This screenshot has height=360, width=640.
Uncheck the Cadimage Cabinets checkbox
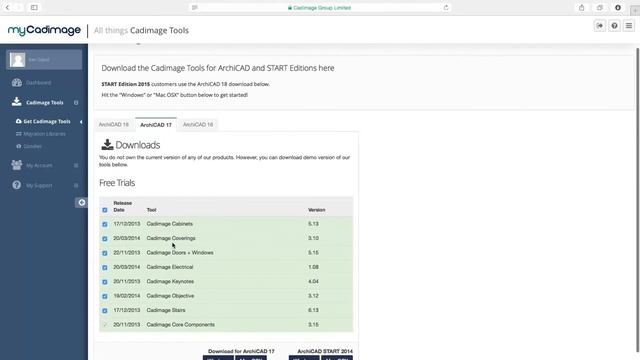pyautogui.click(x=105, y=224)
